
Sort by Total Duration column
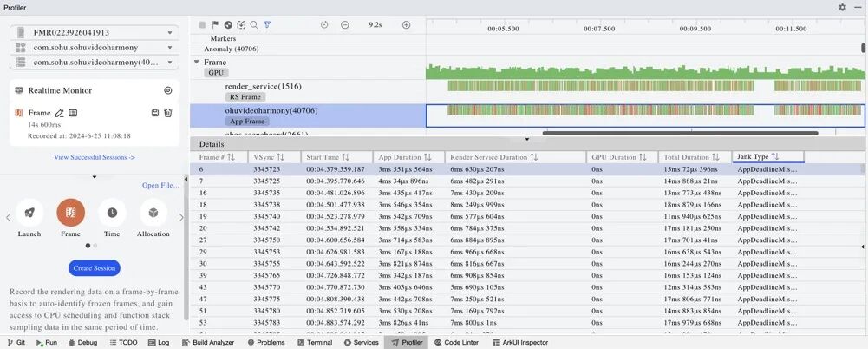coord(715,157)
